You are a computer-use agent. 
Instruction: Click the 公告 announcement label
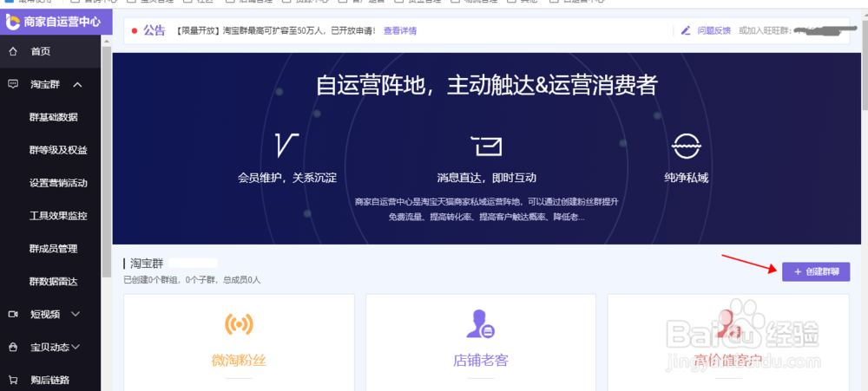pos(155,30)
